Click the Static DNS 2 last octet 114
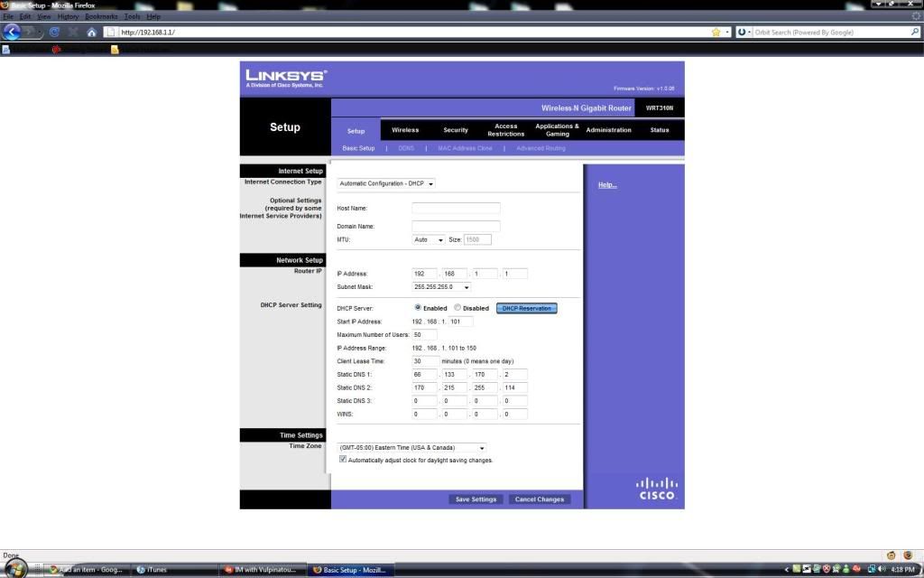Screen dimensions: 924x578 pyautogui.click(x=514, y=387)
